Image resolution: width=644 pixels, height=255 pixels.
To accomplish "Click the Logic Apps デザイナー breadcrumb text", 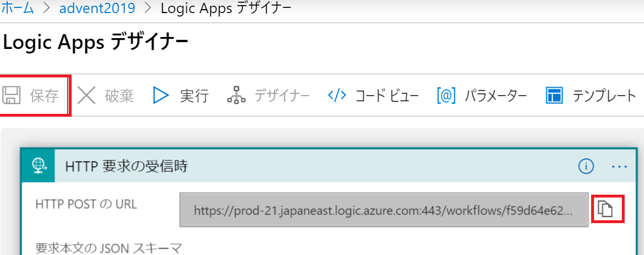I will tap(226, 9).
